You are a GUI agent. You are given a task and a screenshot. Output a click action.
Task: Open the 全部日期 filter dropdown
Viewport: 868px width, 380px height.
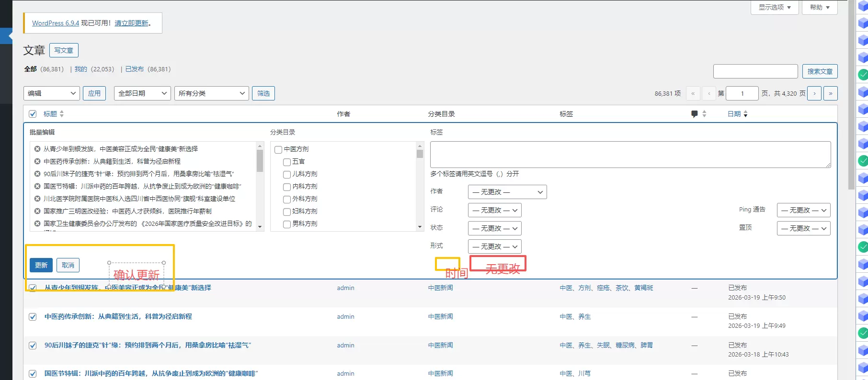(142, 93)
